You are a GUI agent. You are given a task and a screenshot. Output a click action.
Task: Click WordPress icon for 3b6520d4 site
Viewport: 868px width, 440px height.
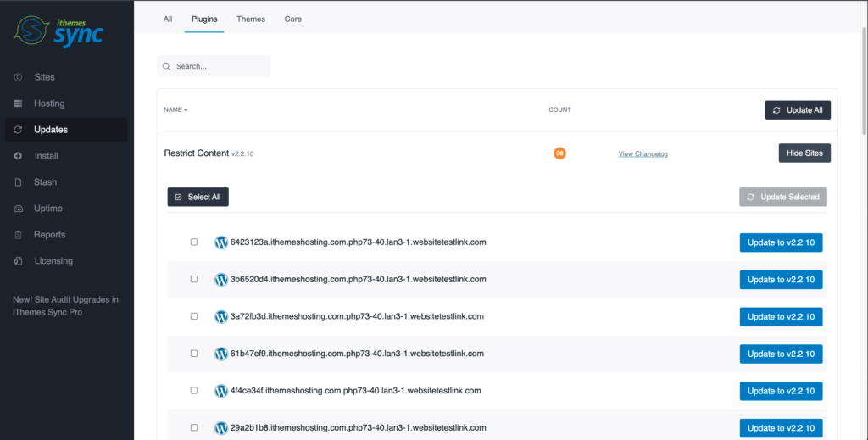pos(221,280)
